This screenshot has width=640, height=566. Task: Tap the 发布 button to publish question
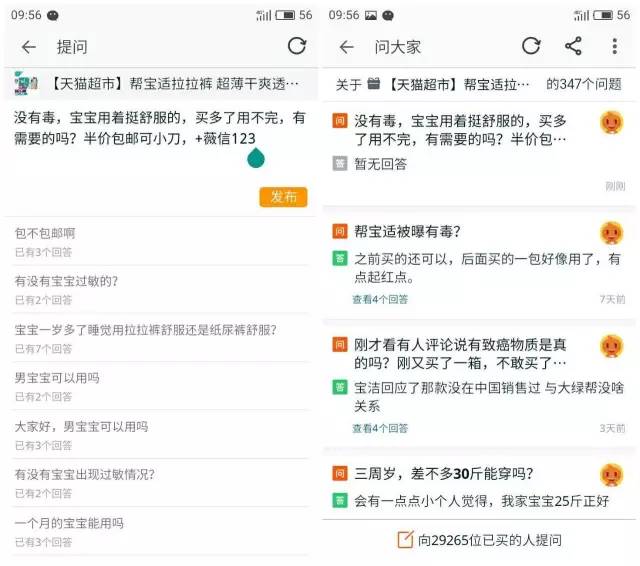(x=283, y=197)
